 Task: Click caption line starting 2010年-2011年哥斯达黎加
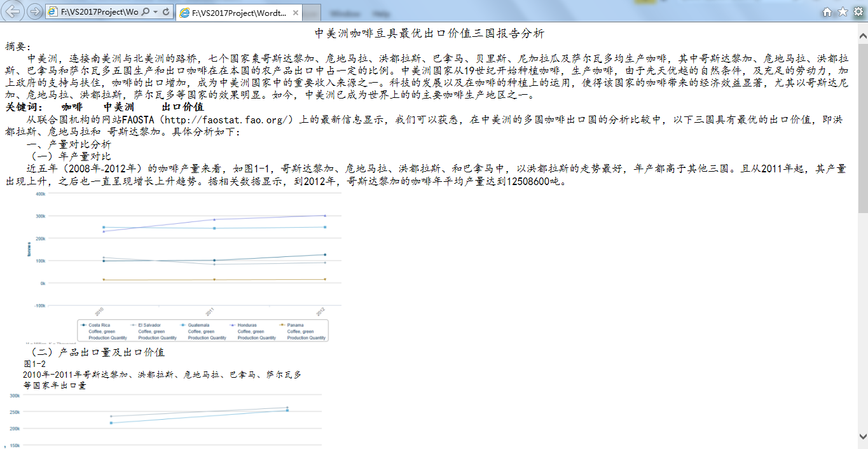[162, 375]
